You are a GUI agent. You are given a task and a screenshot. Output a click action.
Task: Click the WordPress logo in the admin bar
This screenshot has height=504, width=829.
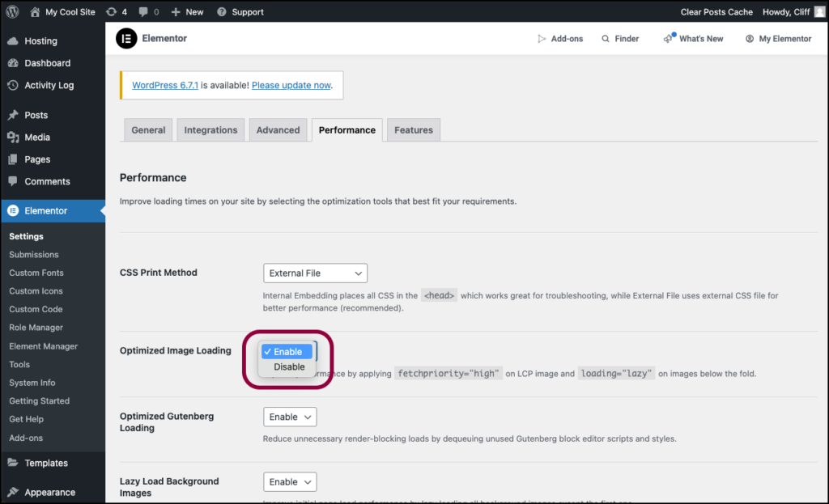point(11,11)
